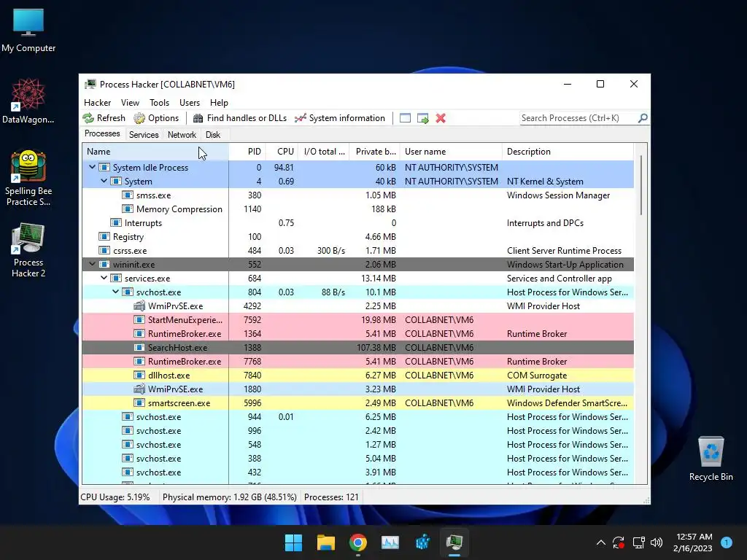This screenshot has height=560, width=747.
Task: Open Options from the toolbar
Action: [156, 118]
